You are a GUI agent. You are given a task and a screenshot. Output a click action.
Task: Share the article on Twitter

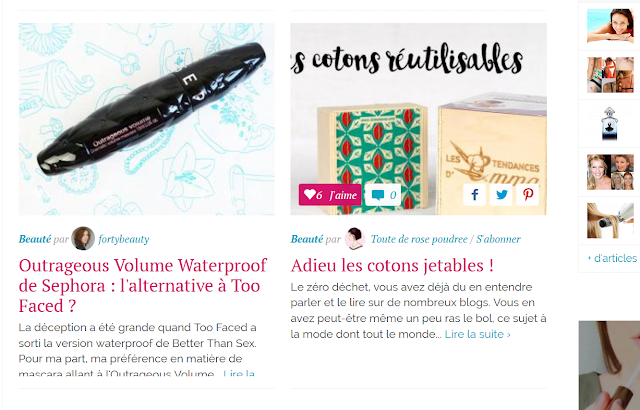pos(501,195)
